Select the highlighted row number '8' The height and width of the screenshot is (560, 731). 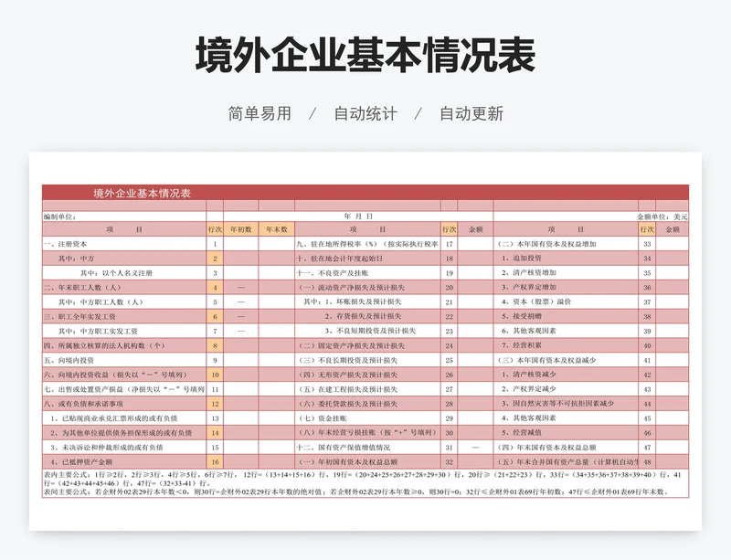(x=215, y=345)
